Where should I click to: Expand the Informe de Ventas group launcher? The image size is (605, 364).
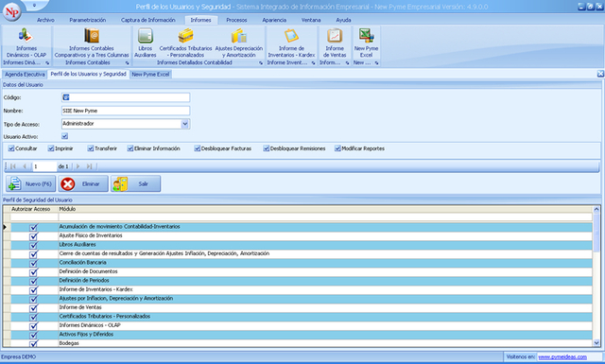[x=347, y=63]
